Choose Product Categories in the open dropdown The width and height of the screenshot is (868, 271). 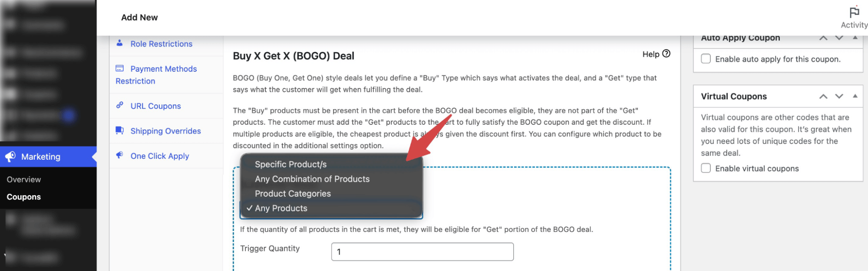pos(292,193)
